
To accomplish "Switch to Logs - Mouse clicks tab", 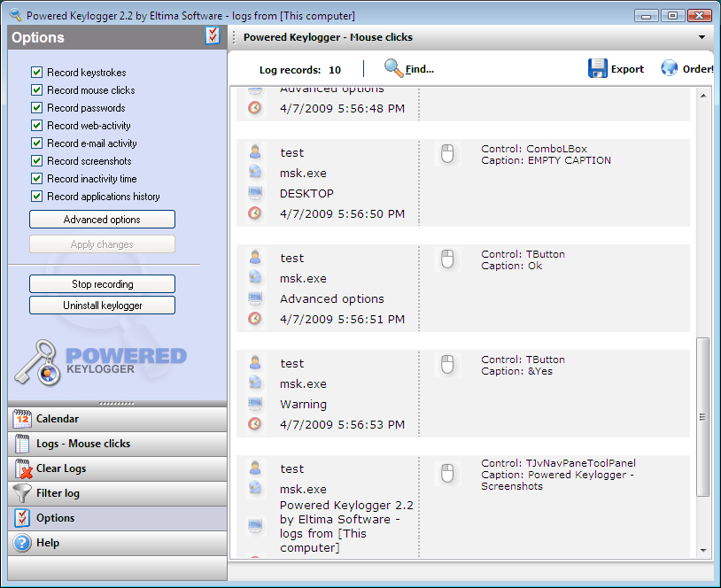I will [82, 444].
